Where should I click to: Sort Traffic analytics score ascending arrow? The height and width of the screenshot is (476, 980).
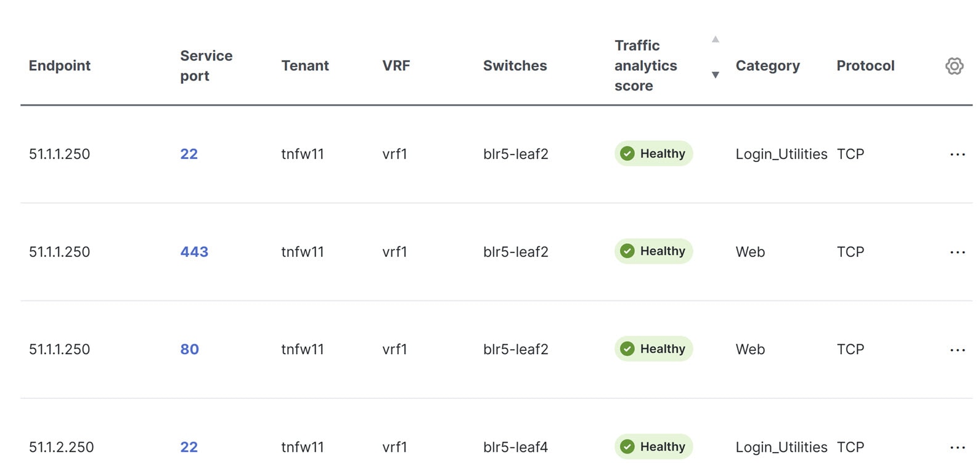tap(715, 39)
